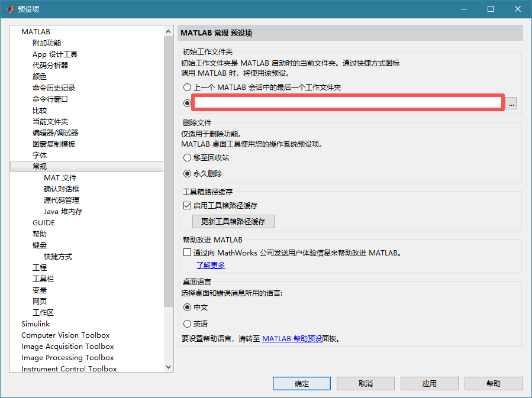Image resolution: width=532 pixels, height=398 pixels.
Task: Click the browse "..." folder button
Action: coord(511,103)
